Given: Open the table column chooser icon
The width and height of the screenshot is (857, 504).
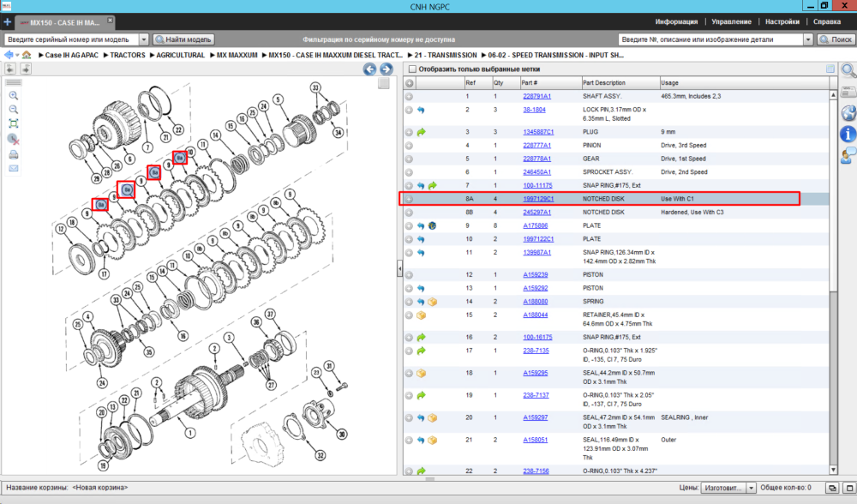Looking at the screenshot, I should [x=830, y=69].
